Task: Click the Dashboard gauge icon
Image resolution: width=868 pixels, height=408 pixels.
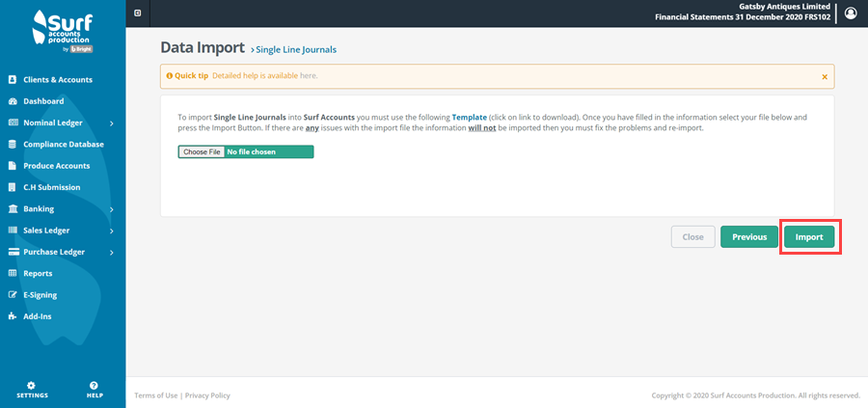Action: (x=13, y=101)
